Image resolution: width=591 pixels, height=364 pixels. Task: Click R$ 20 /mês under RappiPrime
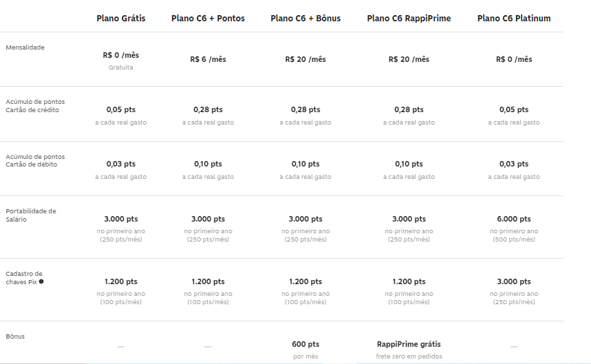click(x=409, y=60)
